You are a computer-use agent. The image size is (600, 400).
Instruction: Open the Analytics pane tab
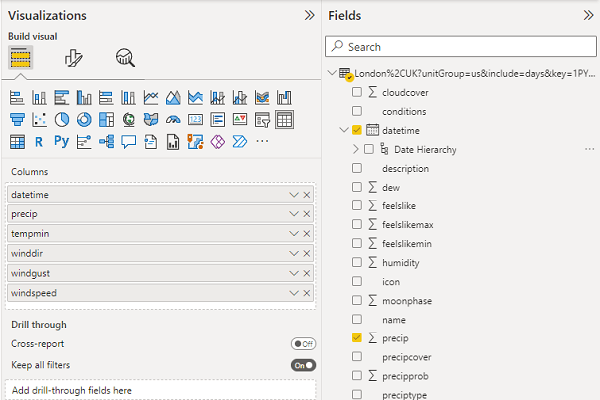125,58
